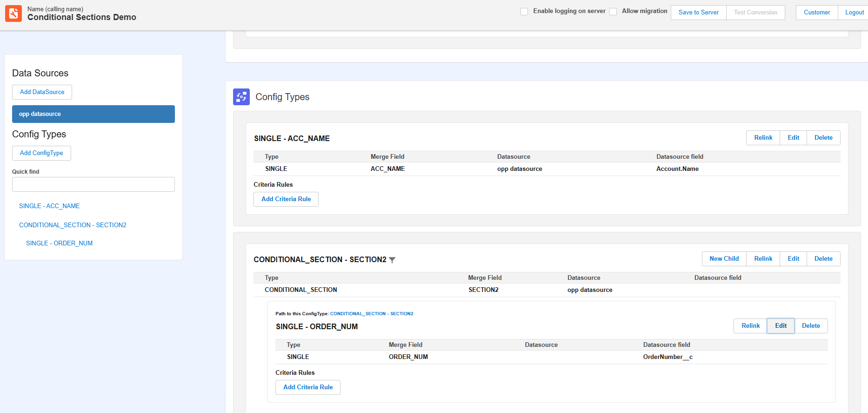The image size is (868, 413).
Task: Open CONDITIONAL_SECTION - SECTION2 sidebar link
Action: [73, 225]
